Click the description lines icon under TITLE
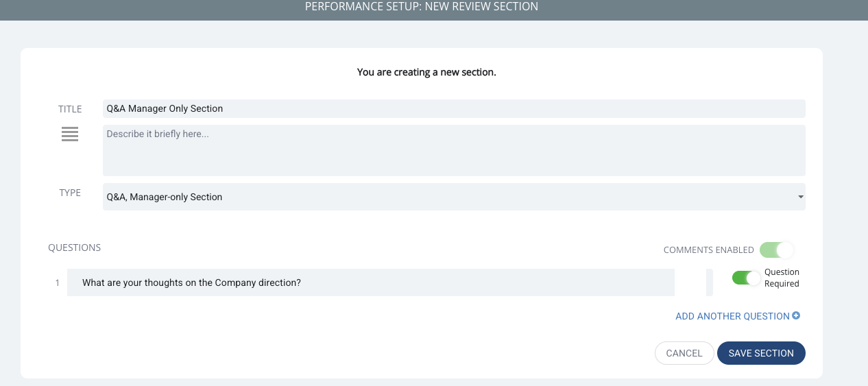868x386 pixels. click(x=70, y=134)
